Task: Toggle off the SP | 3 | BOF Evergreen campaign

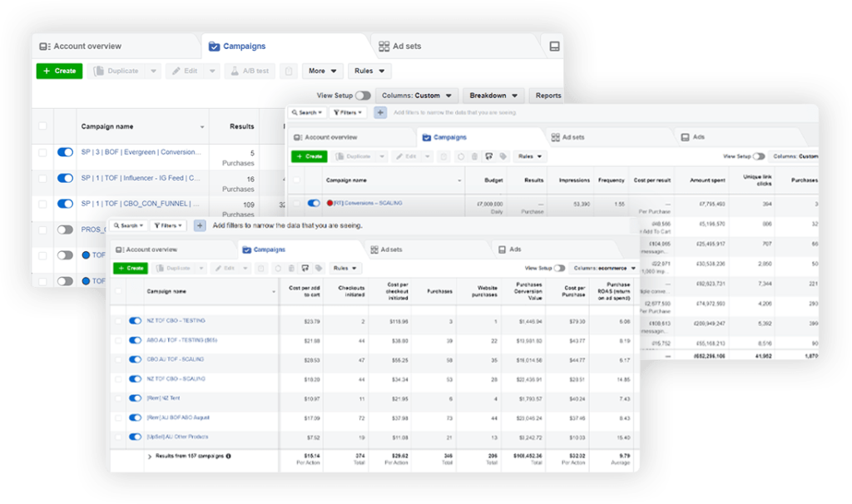Action: tap(65, 153)
